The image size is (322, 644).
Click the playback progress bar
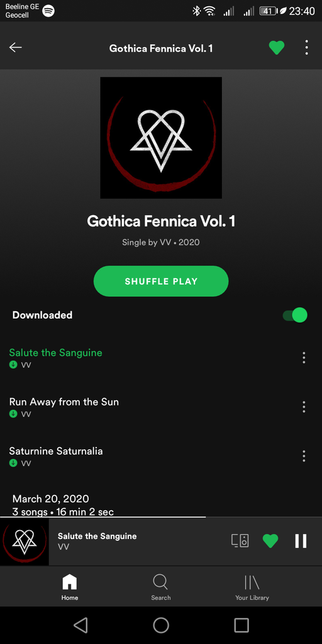[x=161, y=517]
